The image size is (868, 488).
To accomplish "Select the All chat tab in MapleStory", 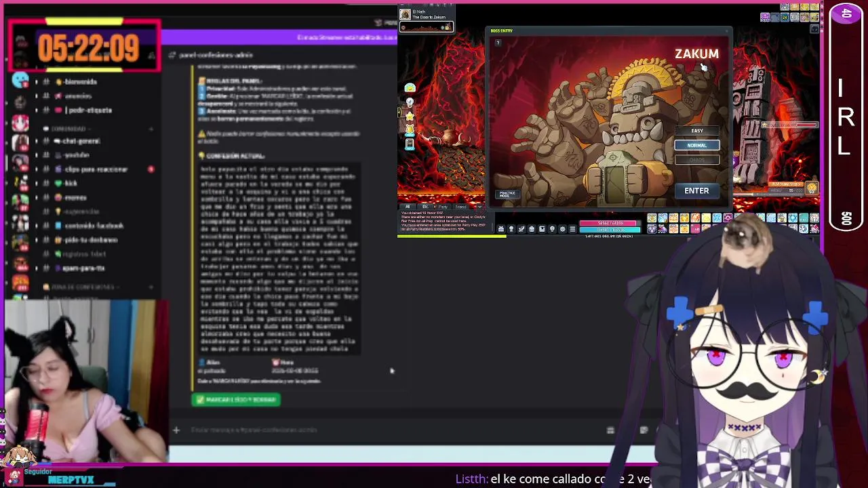I will (x=408, y=206).
